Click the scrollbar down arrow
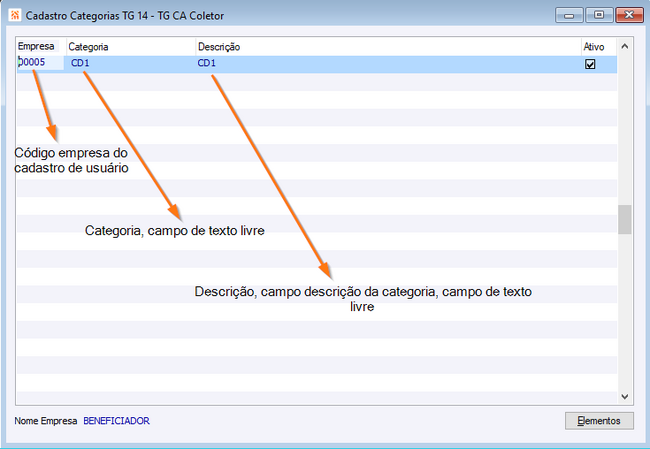The image size is (650, 449). pos(625,397)
